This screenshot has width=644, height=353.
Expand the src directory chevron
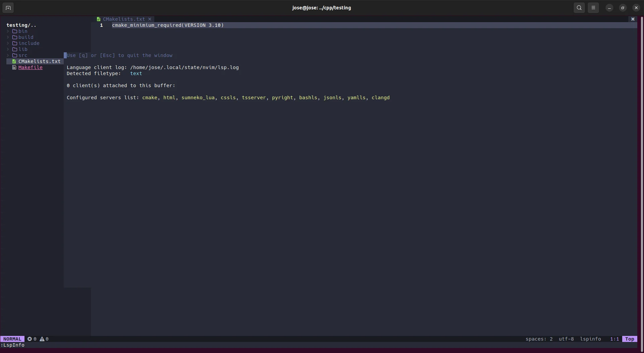coord(8,55)
